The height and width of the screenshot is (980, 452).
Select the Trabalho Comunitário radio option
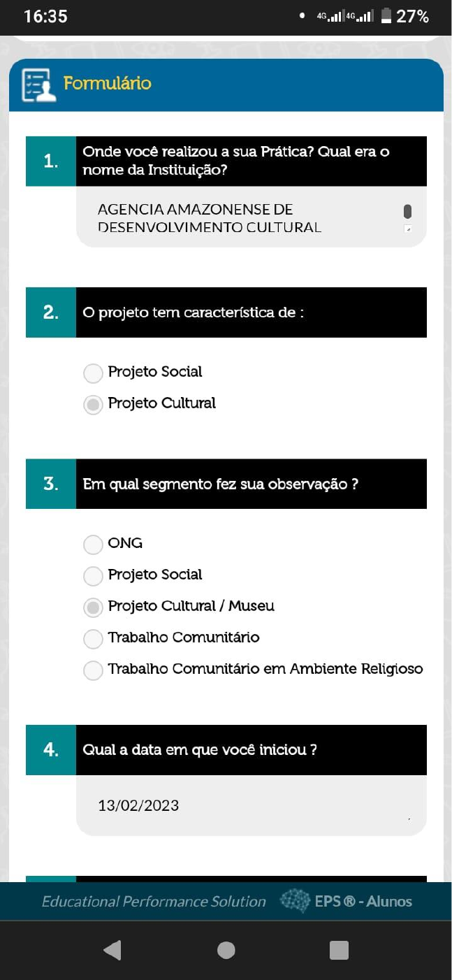coord(93,639)
